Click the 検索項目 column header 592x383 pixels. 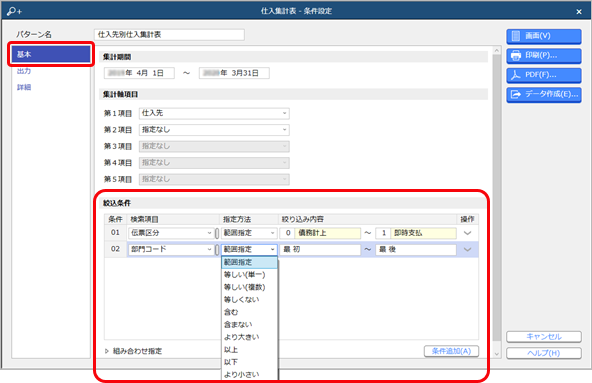click(173, 219)
